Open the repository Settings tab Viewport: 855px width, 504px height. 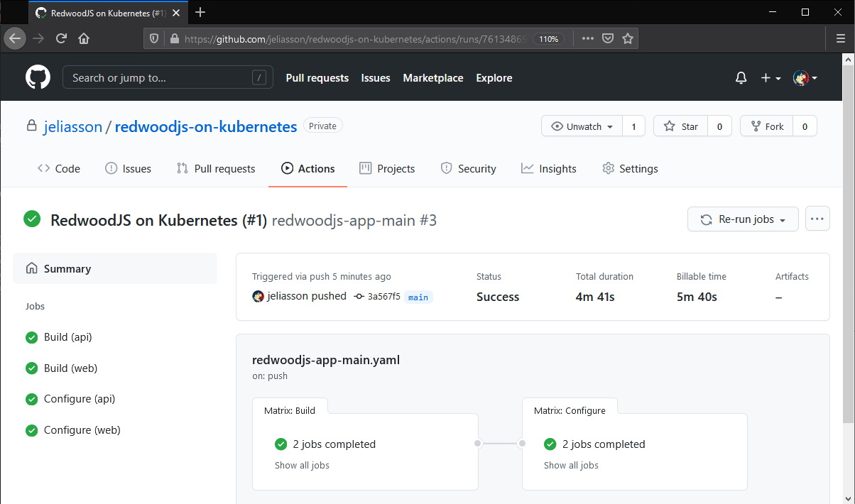pyautogui.click(x=630, y=168)
